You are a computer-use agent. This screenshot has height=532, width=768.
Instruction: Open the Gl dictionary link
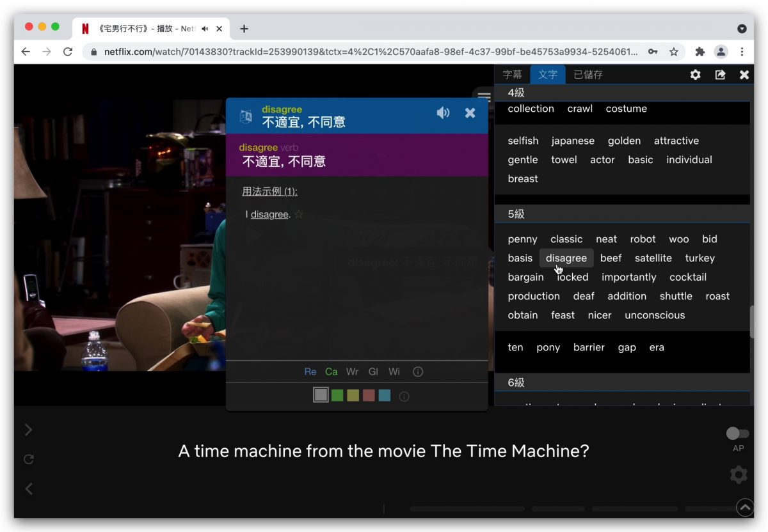(374, 372)
